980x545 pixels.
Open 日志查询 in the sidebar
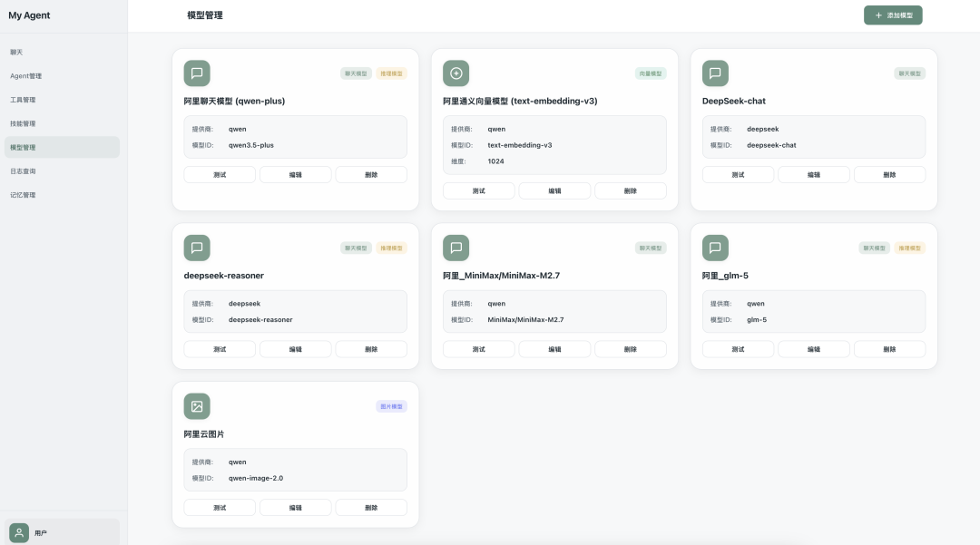(x=24, y=171)
